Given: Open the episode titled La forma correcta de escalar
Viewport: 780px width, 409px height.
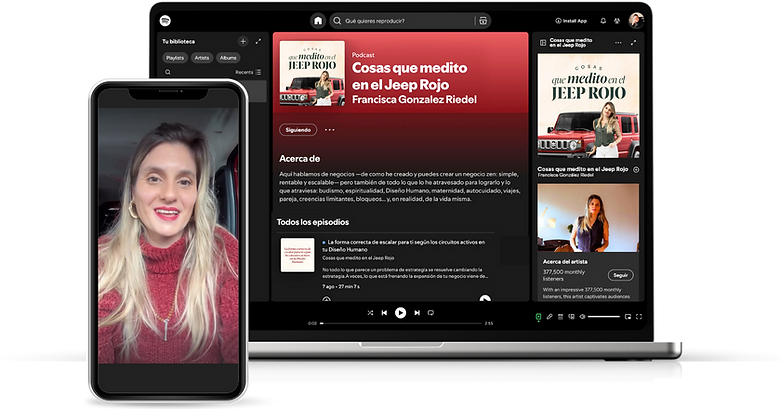Looking at the screenshot, I should coord(403,245).
